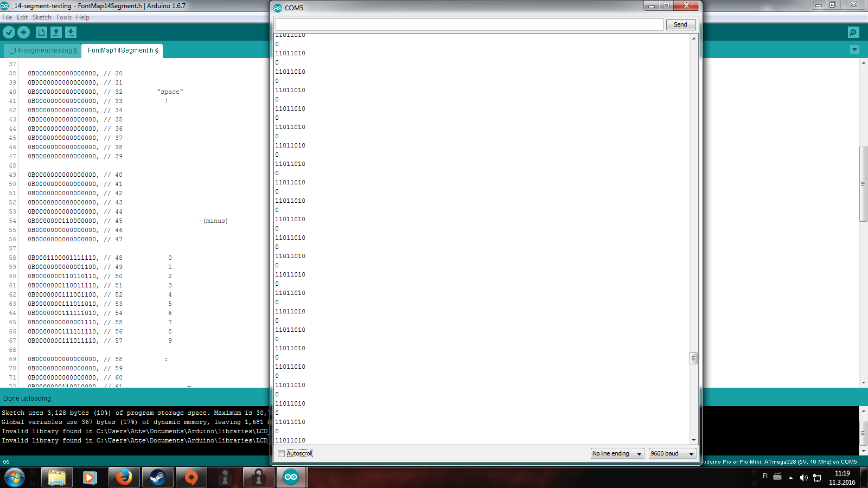Click code line with comment '// 50'
The width and height of the screenshot is (868, 488).
pyautogui.click(x=75, y=277)
